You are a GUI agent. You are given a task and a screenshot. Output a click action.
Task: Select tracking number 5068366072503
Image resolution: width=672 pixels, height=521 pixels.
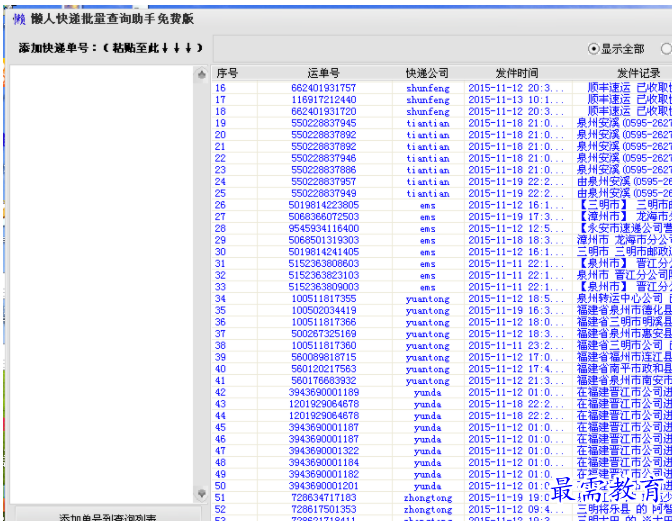(x=324, y=217)
